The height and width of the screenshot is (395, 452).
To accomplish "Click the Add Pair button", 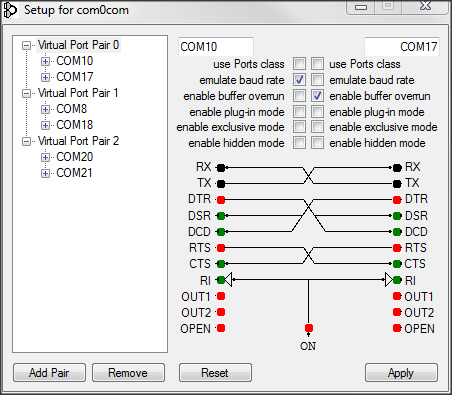I will tap(49, 373).
